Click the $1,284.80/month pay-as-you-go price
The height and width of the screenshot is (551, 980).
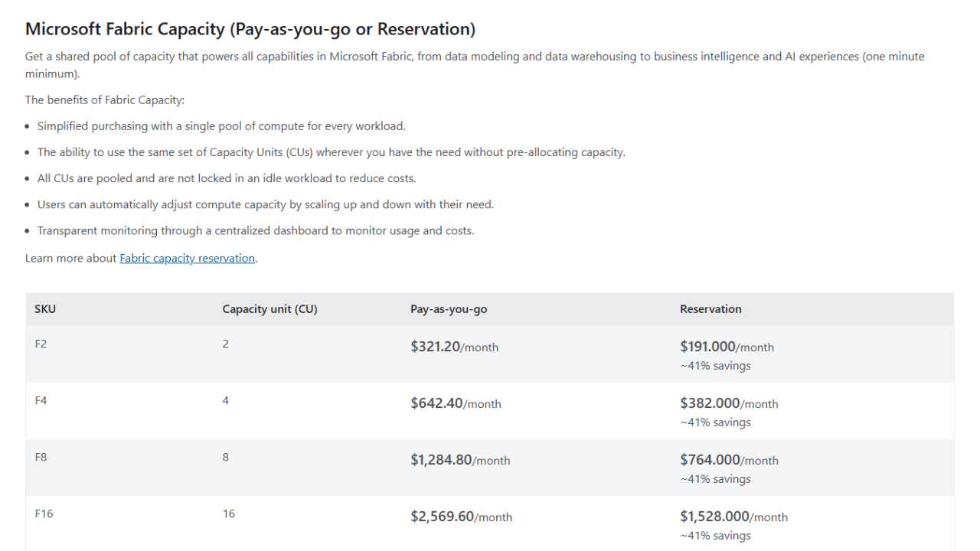point(460,460)
